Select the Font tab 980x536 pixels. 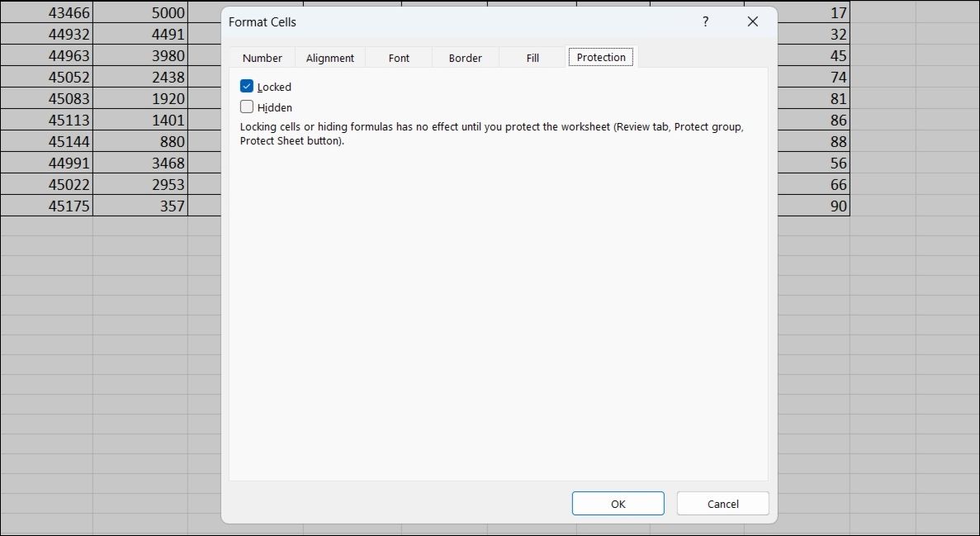tap(398, 57)
